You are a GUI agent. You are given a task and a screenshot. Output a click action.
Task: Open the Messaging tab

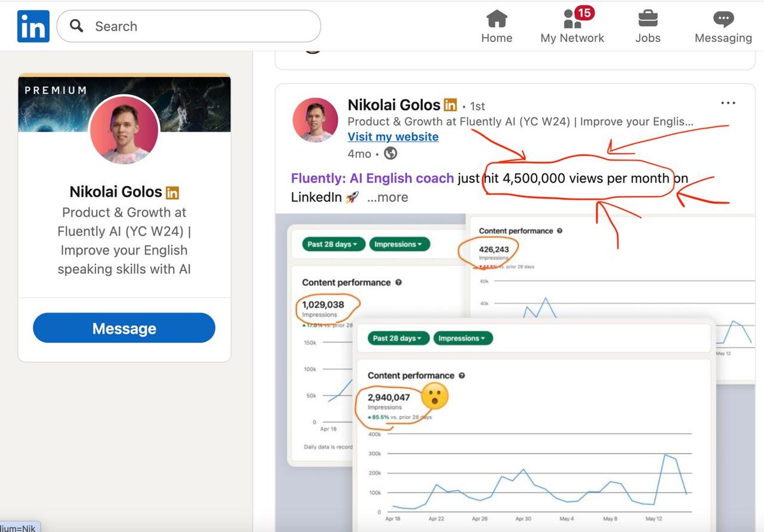pos(723,27)
